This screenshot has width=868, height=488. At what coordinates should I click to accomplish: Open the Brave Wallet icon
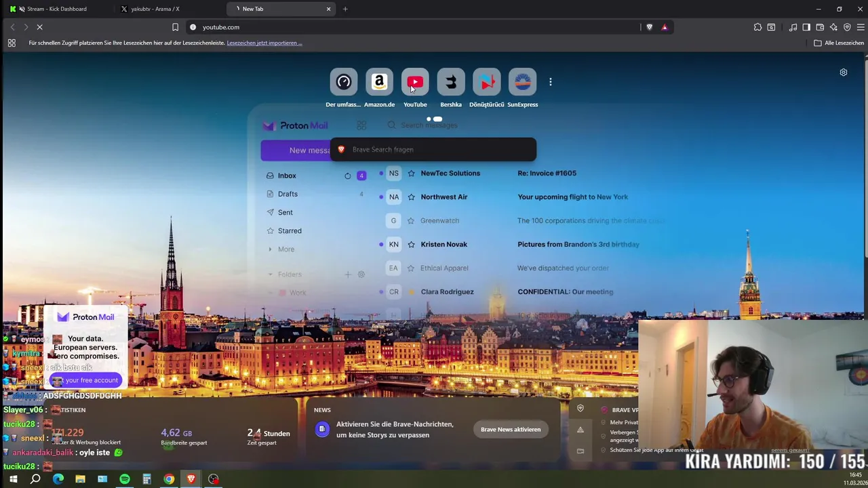tap(820, 27)
